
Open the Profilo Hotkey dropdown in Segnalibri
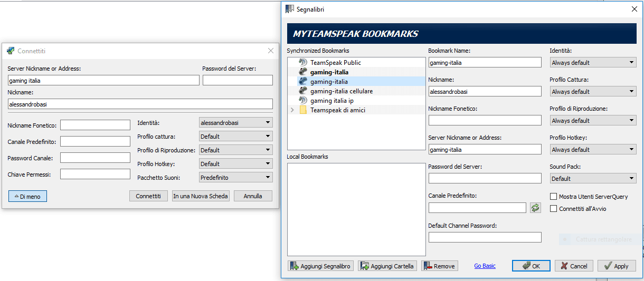[593, 149]
